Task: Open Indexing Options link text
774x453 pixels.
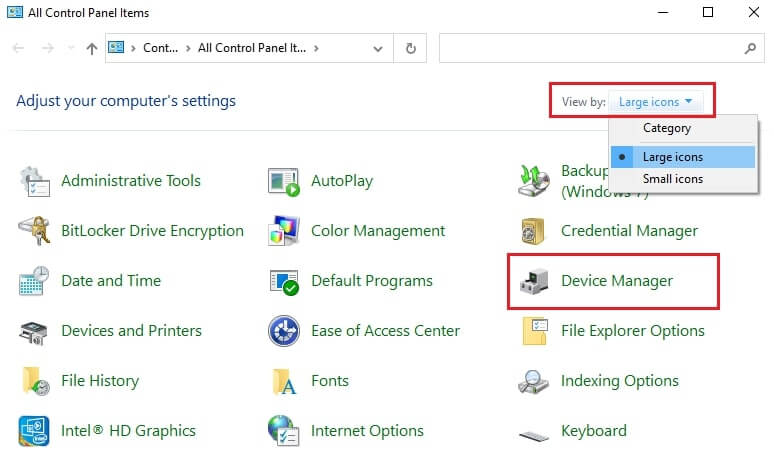Action: click(620, 381)
